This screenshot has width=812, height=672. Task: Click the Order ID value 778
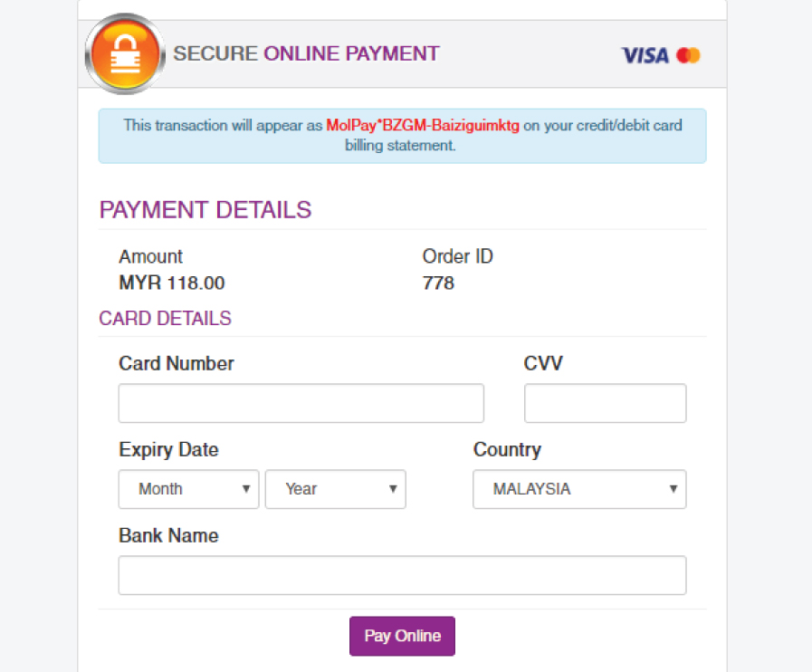(x=438, y=283)
